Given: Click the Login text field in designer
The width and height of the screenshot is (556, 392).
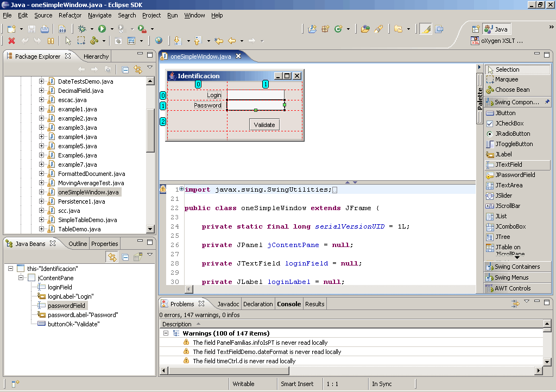Looking at the screenshot, I should pos(255,94).
